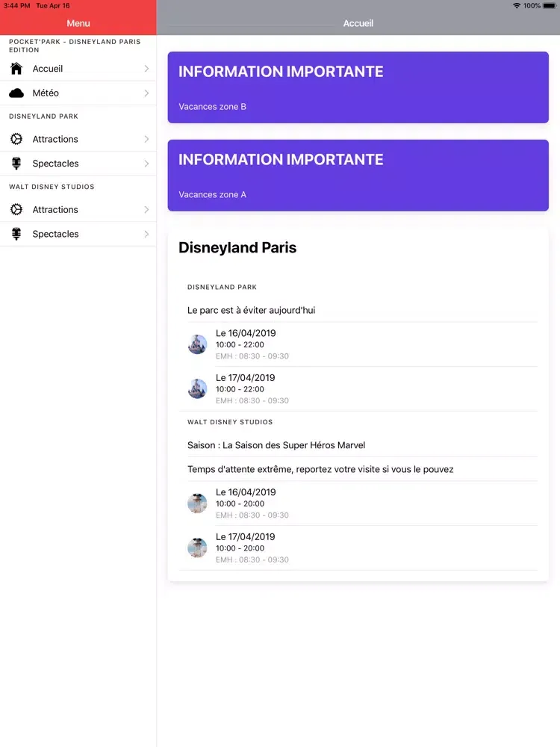Tap the Accueil title in the gray bar
560x747 pixels.
358,23
